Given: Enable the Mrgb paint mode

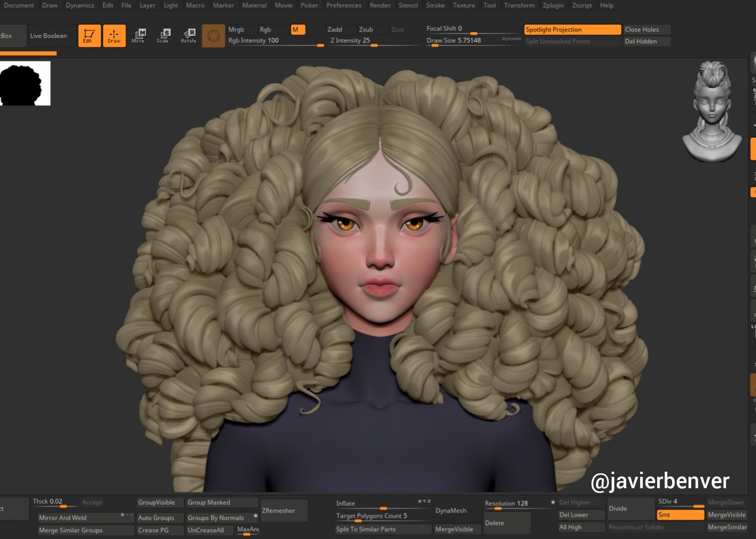Looking at the screenshot, I should tap(241, 30).
